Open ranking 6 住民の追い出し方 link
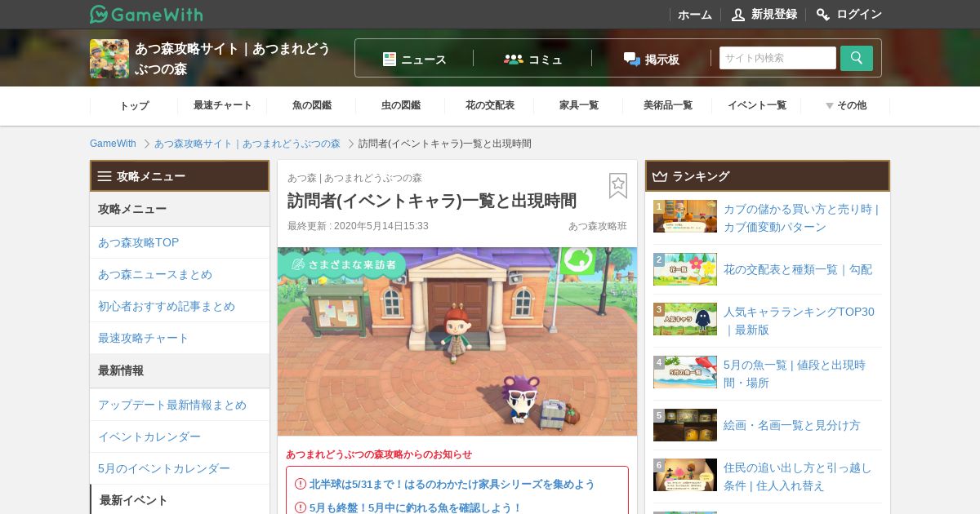The image size is (980, 514). [798, 476]
